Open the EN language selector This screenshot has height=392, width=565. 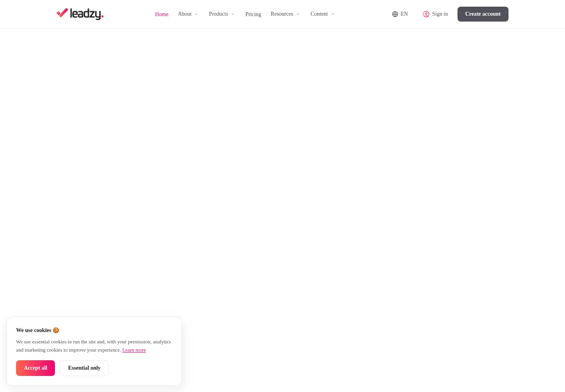400,14
